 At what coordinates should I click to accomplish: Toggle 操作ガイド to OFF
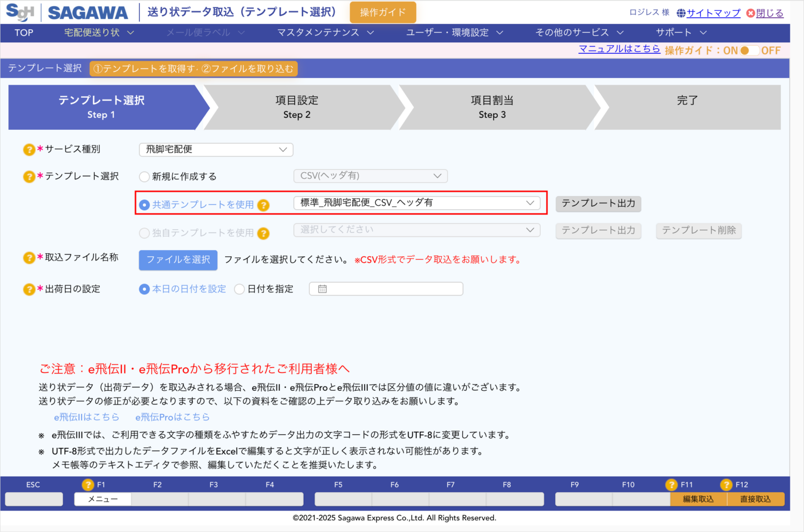(754, 50)
